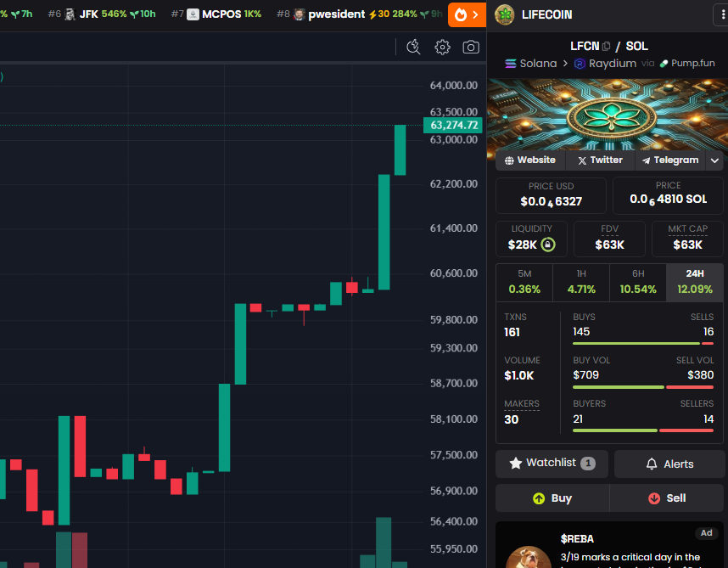Open MCPOS trending token entry
The image size is (728, 568).
[216, 14]
